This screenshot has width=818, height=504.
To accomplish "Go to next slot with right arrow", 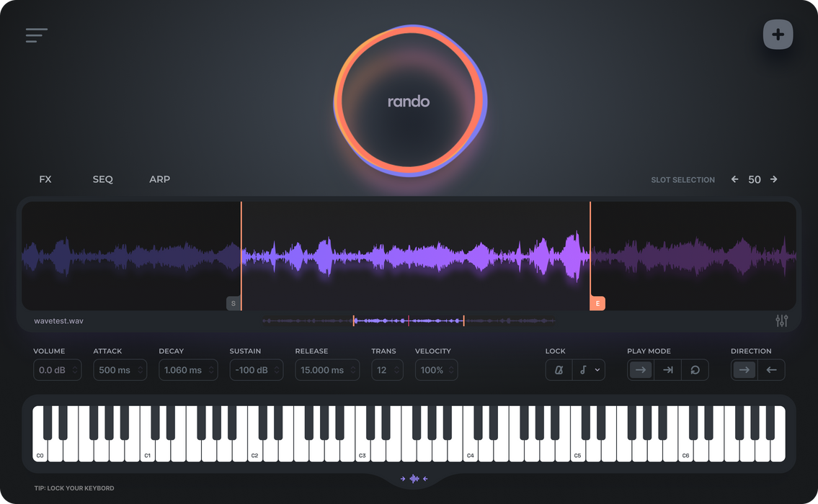I will point(773,179).
